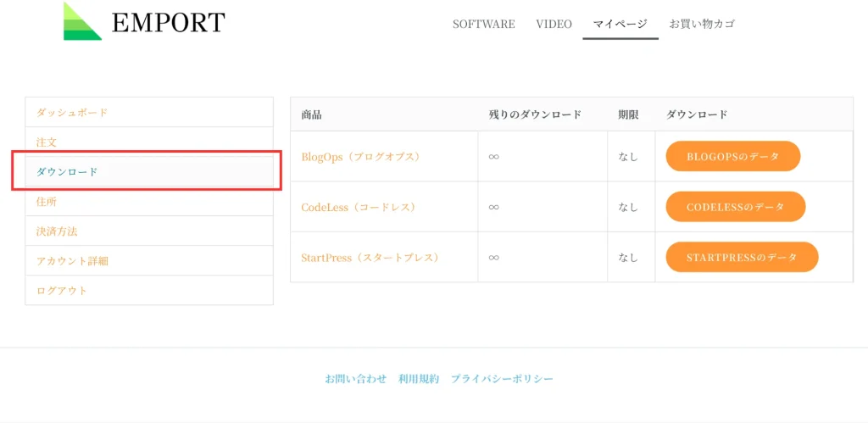Click ログアウト to log out
The width and height of the screenshot is (868, 429).
point(62,290)
